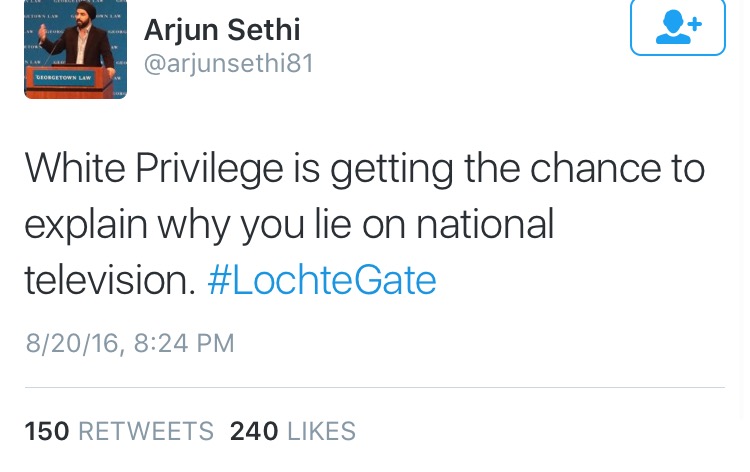This screenshot has width=750, height=472.
Task: Open Arjun Sethi's profile photo
Action: 75,49
